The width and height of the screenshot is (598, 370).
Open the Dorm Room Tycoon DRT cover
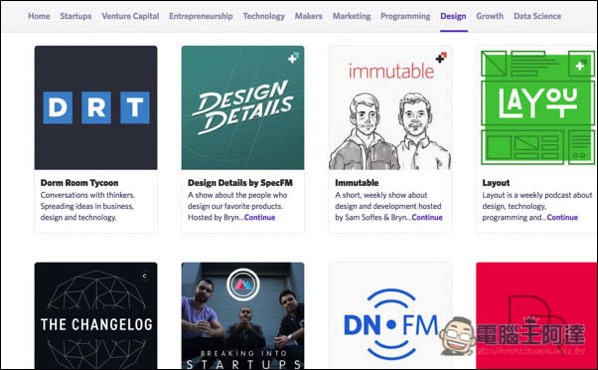[x=96, y=108]
